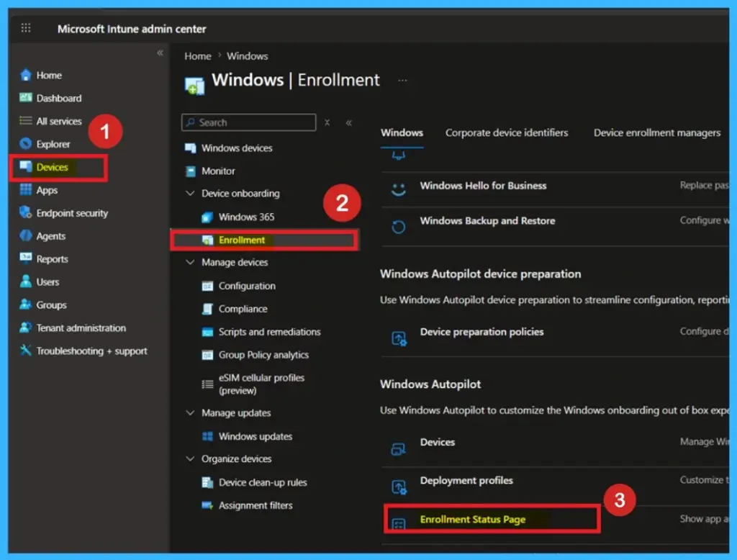This screenshot has height=560, width=737.
Task: Select Assignment filters item
Action: 256,505
